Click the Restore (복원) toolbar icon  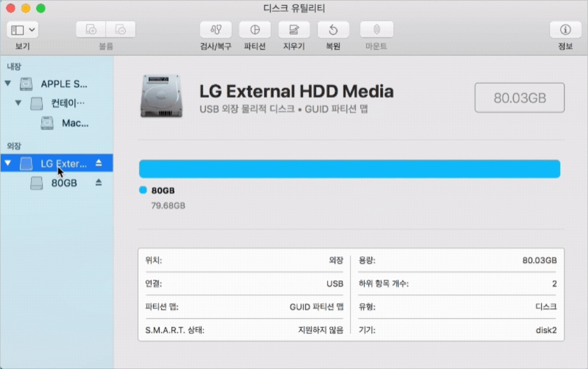click(x=333, y=30)
